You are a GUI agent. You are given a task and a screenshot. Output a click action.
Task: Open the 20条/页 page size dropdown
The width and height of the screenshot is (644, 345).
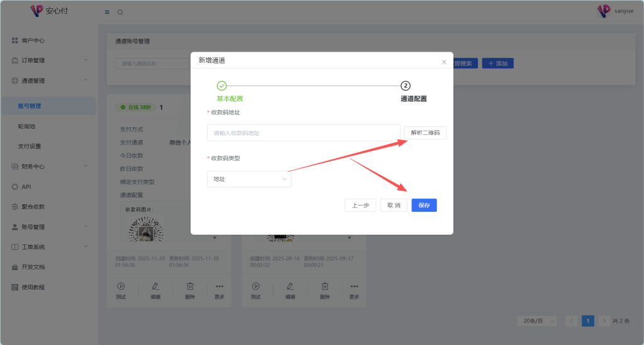[x=536, y=320]
